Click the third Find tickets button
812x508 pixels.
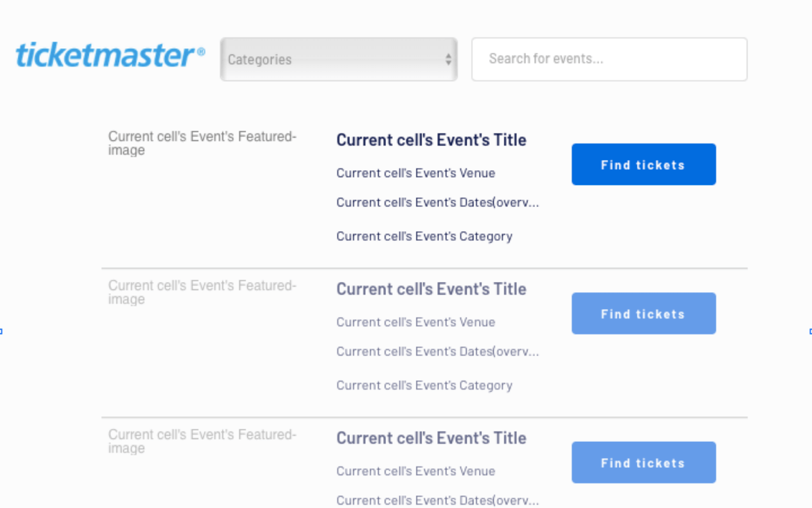(x=643, y=462)
